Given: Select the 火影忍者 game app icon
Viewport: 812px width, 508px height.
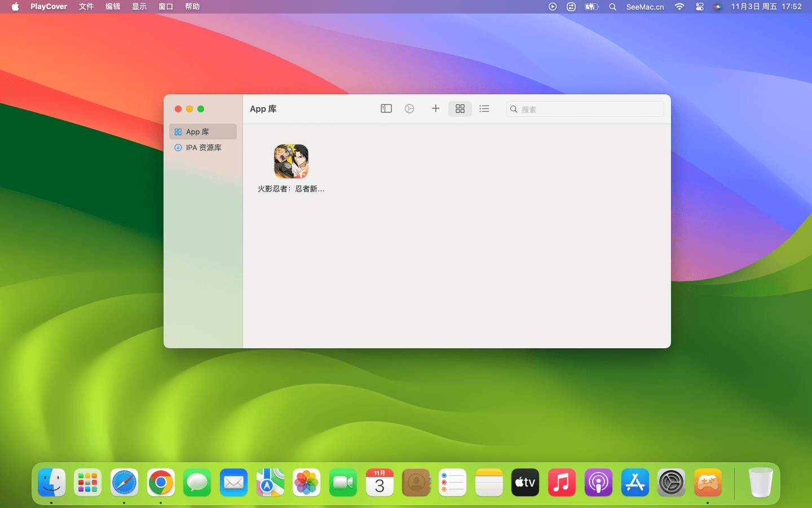Looking at the screenshot, I should (291, 161).
